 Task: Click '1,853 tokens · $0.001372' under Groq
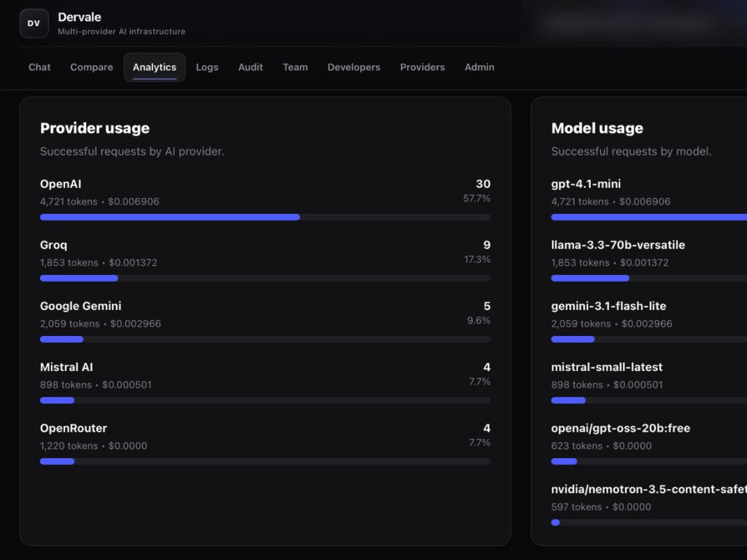click(99, 262)
